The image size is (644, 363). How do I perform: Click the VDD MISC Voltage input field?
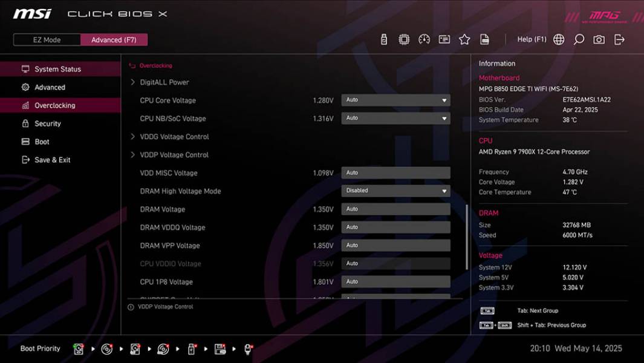(x=395, y=172)
